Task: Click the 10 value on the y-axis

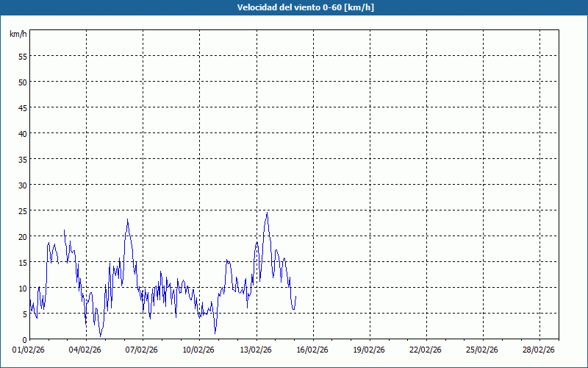Action: (22, 288)
